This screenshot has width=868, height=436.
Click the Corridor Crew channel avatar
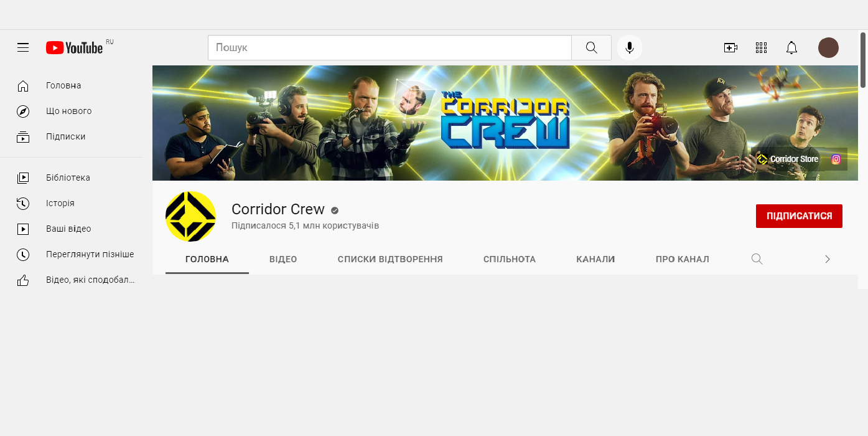pos(190,216)
